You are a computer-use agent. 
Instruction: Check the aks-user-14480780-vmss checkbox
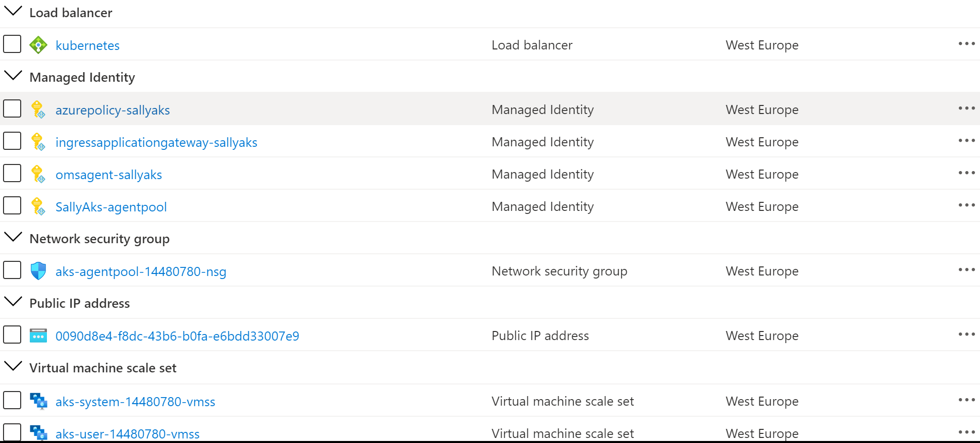tap(12, 432)
